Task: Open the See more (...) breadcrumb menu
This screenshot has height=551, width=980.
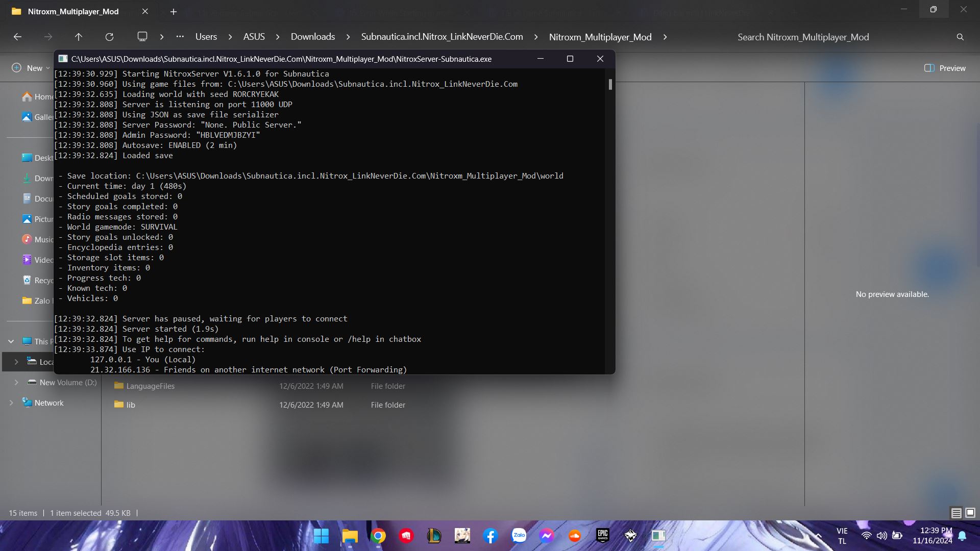Action: tap(180, 37)
